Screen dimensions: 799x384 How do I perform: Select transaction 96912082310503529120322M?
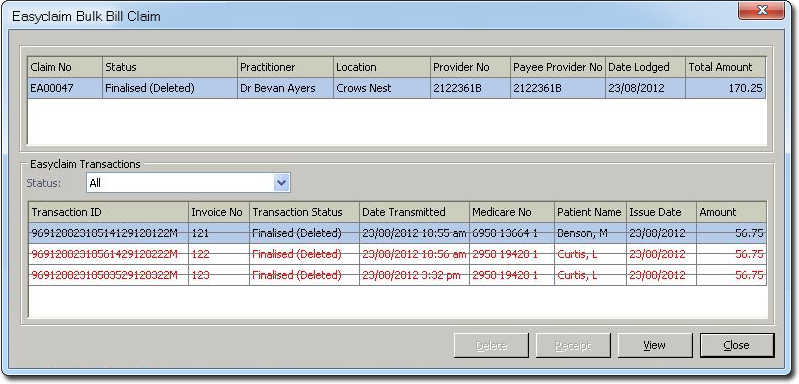[x=109, y=275]
